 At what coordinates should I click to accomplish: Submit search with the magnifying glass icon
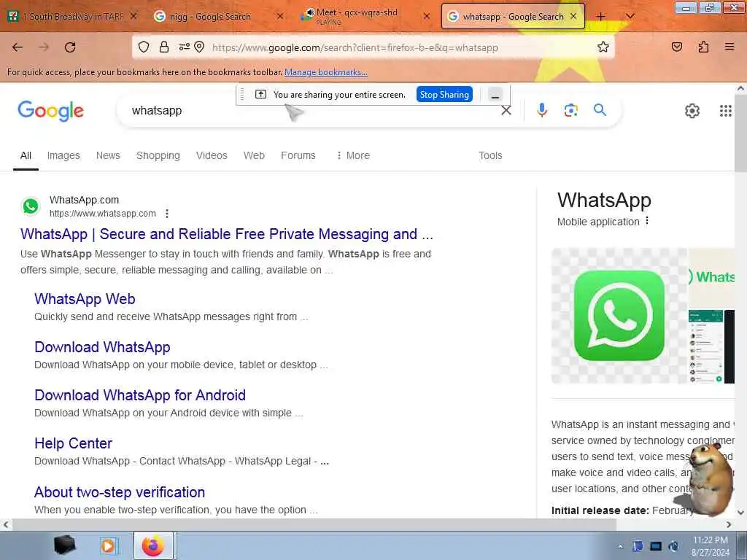(600, 110)
